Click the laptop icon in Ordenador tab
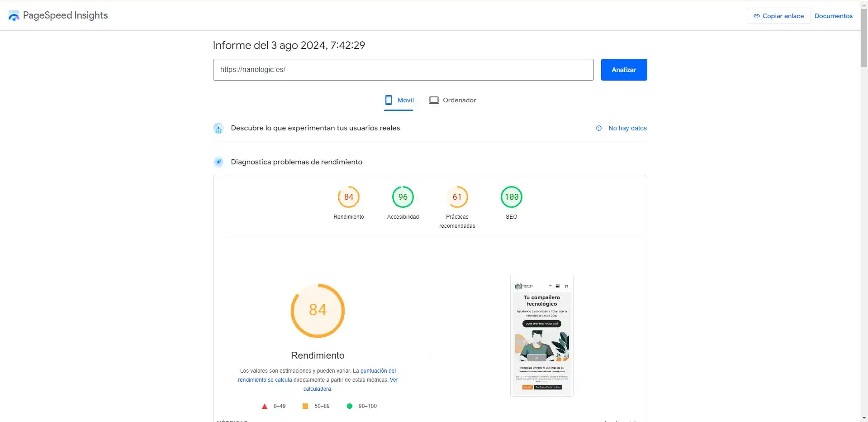 pos(434,100)
